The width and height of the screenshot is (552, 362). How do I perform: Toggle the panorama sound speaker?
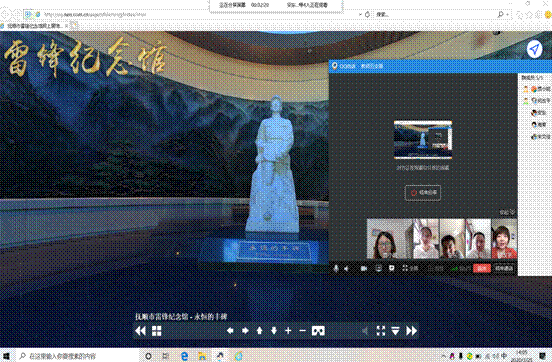coord(365,331)
